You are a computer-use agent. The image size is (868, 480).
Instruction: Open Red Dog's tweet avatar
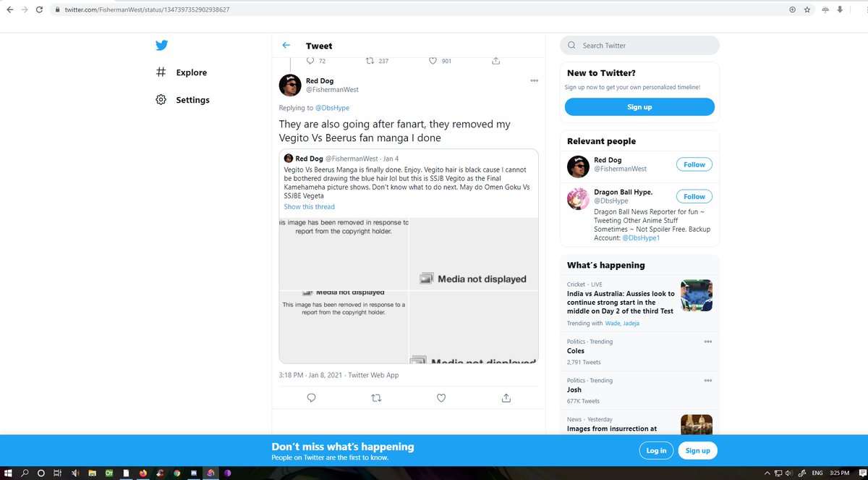(x=290, y=85)
